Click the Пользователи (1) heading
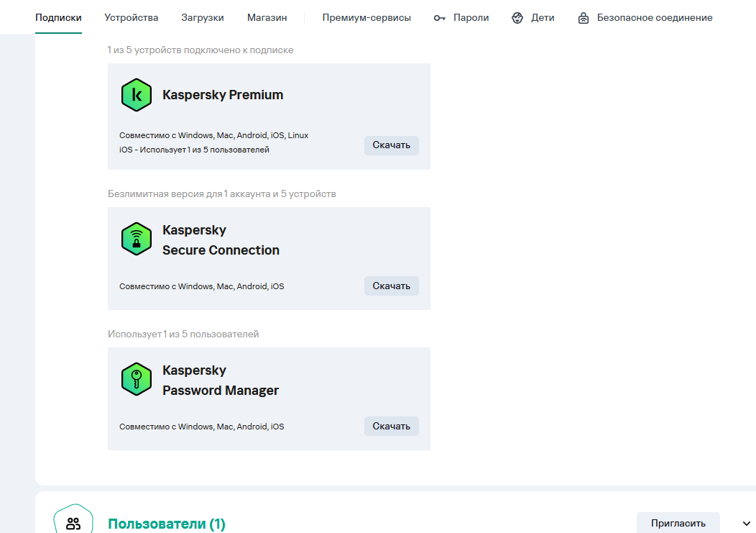The height and width of the screenshot is (533, 756). (x=167, y=524)
